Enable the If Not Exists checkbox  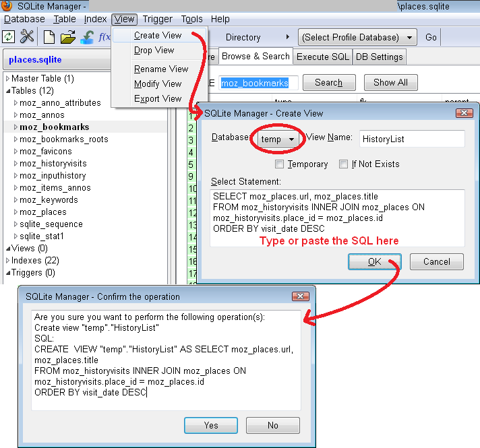(343, 164)
